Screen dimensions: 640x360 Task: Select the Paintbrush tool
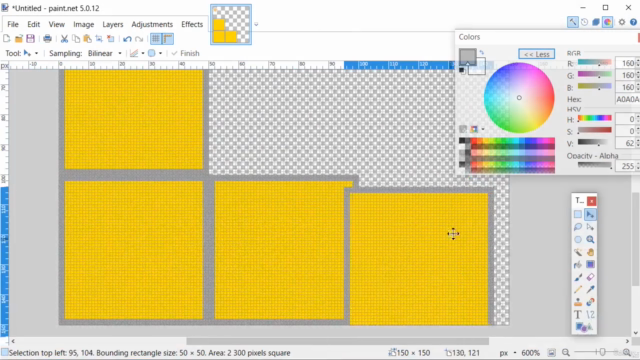578,277
